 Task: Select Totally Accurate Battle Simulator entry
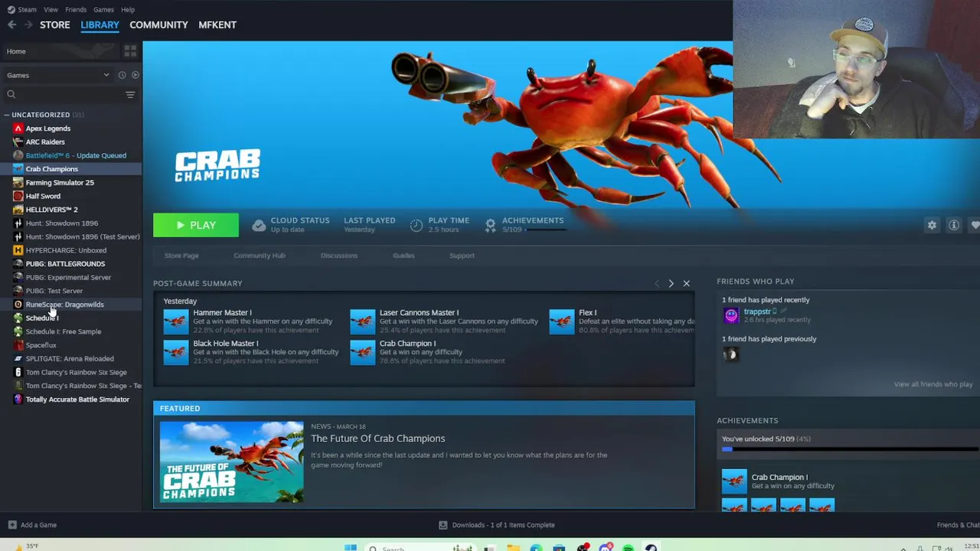[77, 399]
